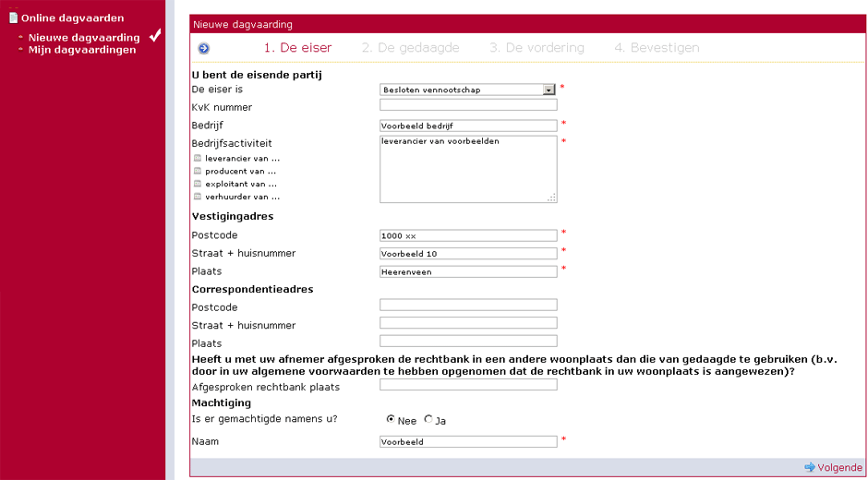Image resolution: width=868 pixels, height=480 pixels.
Task: Click the 'Nieuwe dagvaarding' panel title
Action: [243, 24]
